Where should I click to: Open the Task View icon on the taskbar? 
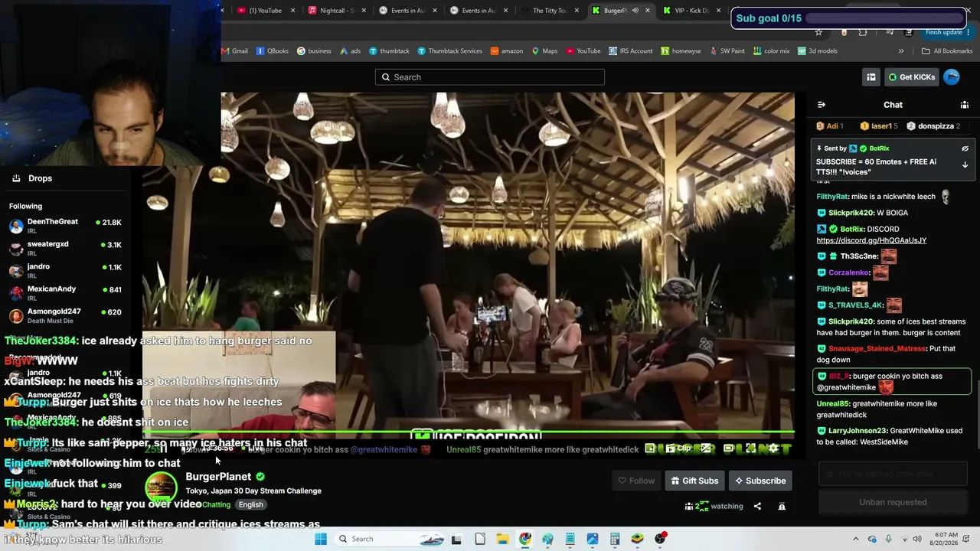pos(456,539)
